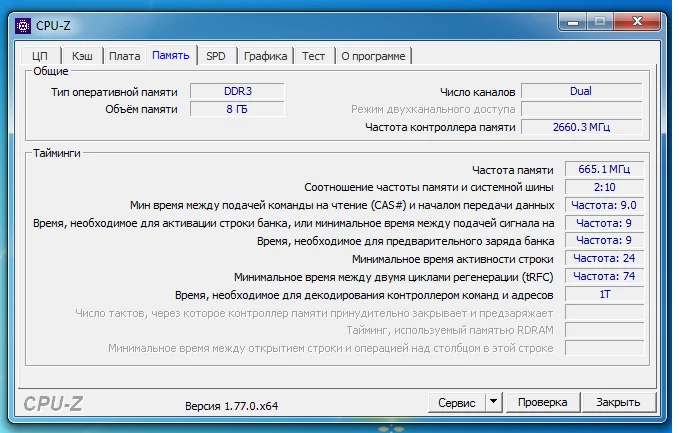Select the 2:10 ratio value

[x=604, y=187]
